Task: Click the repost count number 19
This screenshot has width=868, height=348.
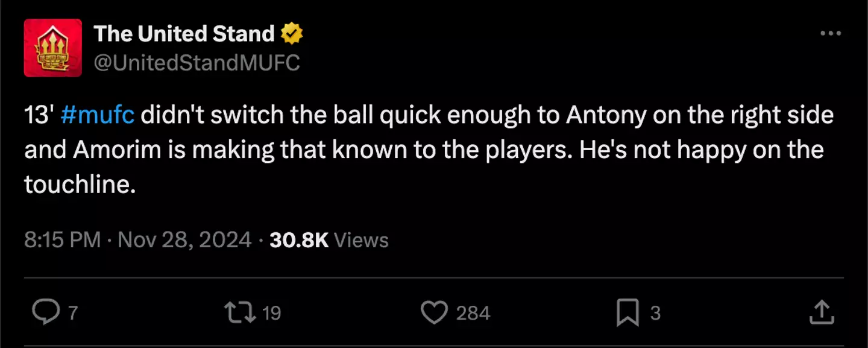Action: (272, 313)
